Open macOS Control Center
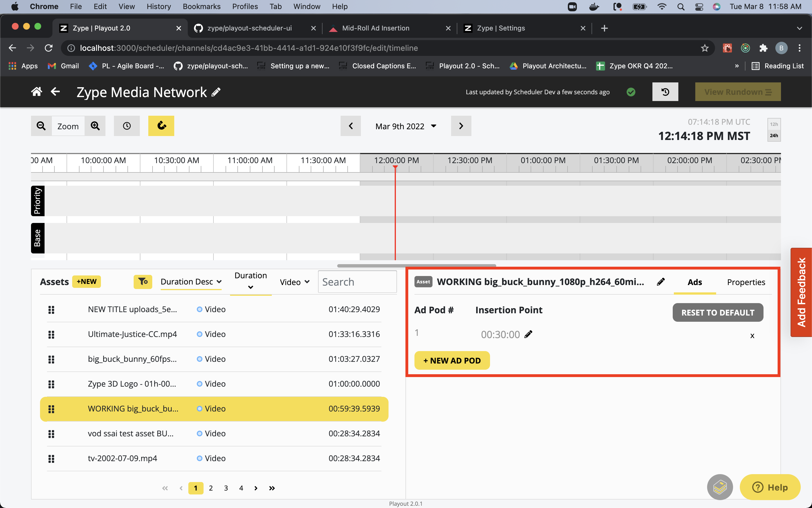 click(699, 7)
